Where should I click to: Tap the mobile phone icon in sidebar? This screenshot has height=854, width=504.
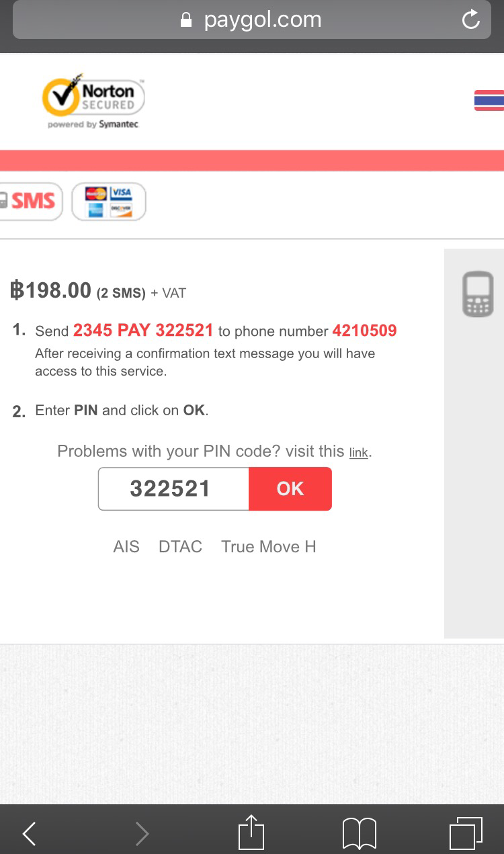click(478, 294)
